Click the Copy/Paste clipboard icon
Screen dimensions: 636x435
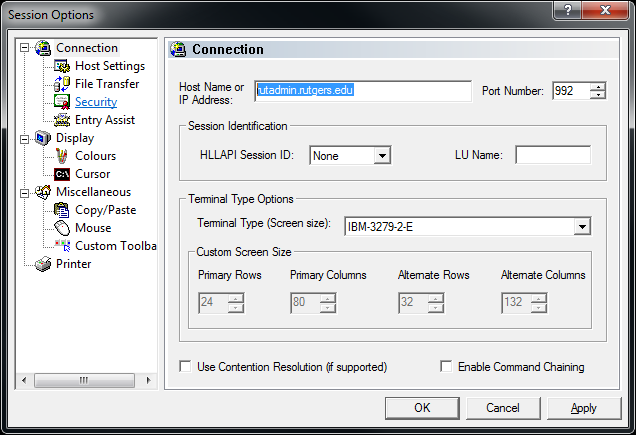coord(62,210)
